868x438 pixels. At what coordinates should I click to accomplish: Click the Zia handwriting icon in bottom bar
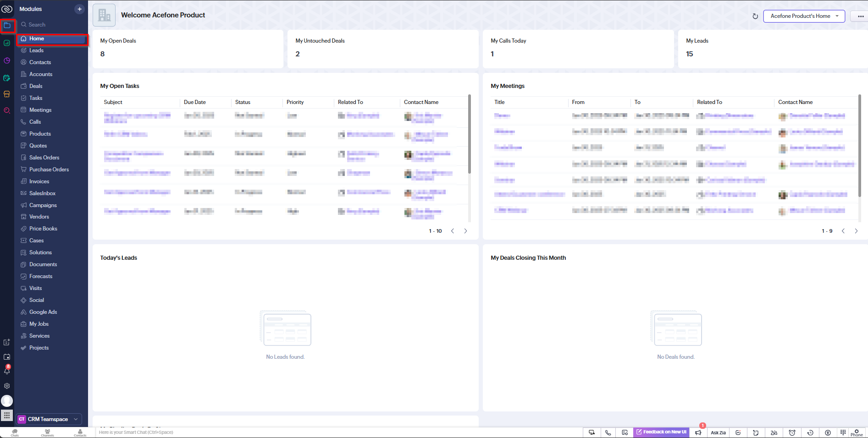[774, 433]
